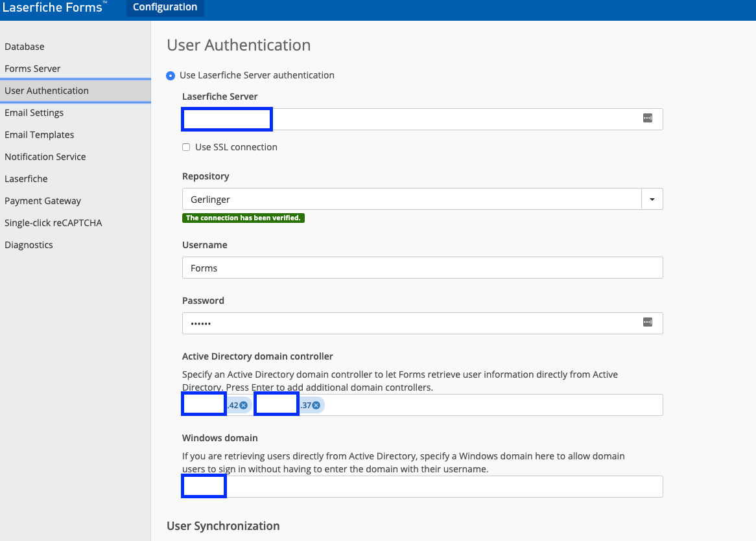The height and width of the screenshot is (541, 756).
Task: Open the Configuration tab in header
Action: tap(165, 8)
